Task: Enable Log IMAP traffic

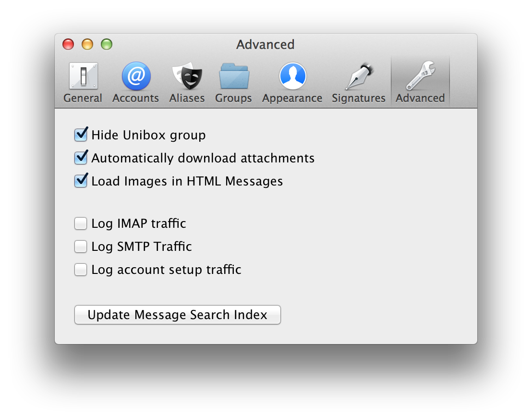Action: [x=81, y=223]
